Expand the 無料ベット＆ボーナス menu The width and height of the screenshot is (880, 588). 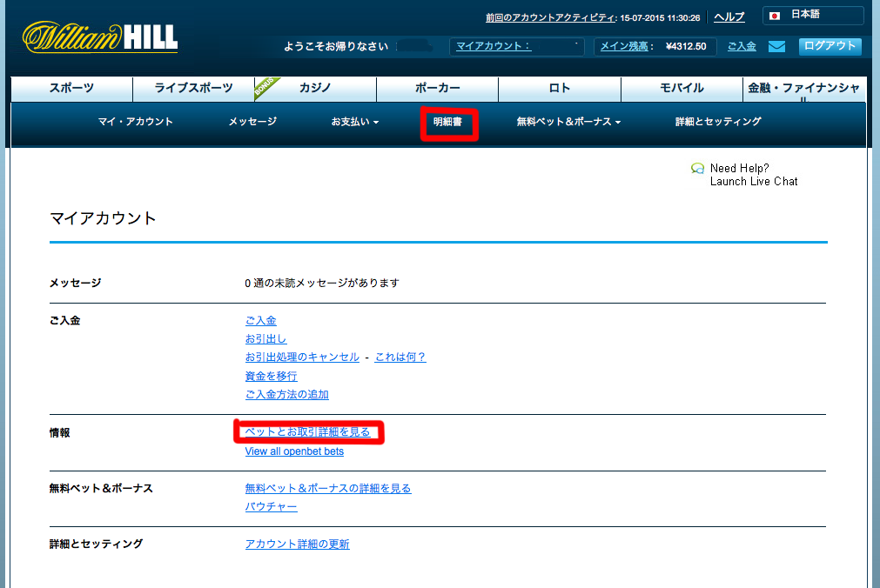click(568, 122)
